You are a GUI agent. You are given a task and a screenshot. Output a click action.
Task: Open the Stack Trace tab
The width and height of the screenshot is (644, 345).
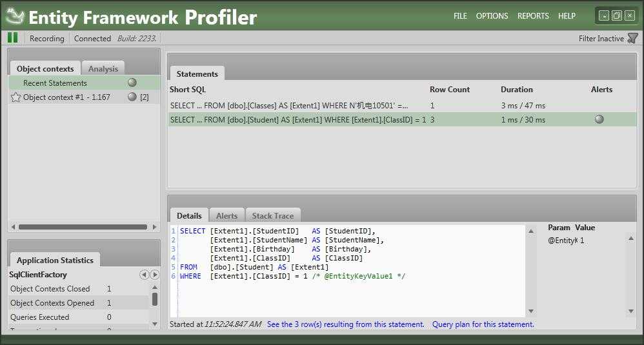273,215
